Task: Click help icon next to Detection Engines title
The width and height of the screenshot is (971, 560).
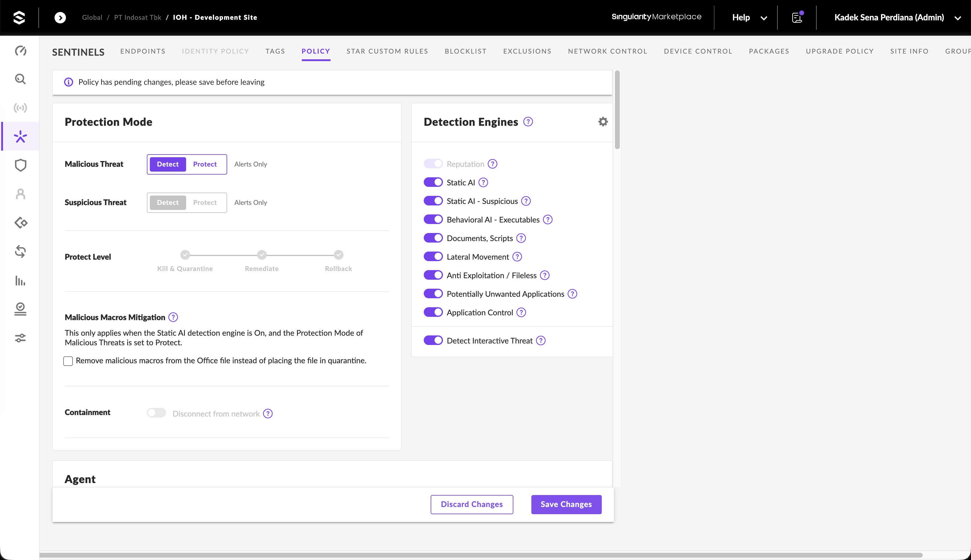Action: tap(528, 122)
